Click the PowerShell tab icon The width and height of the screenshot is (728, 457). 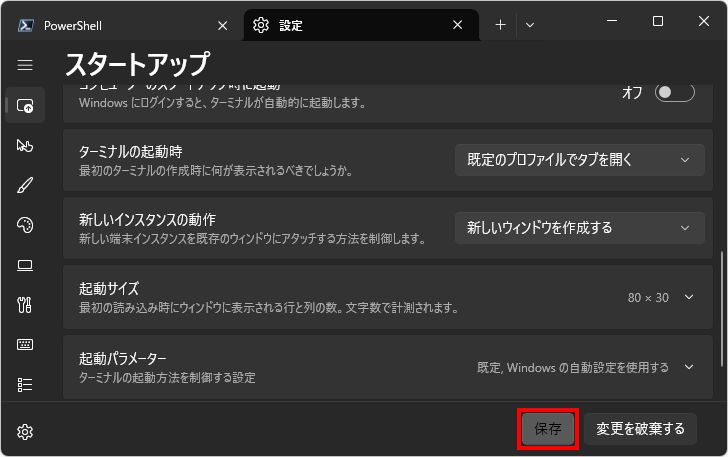pos(26,26)
